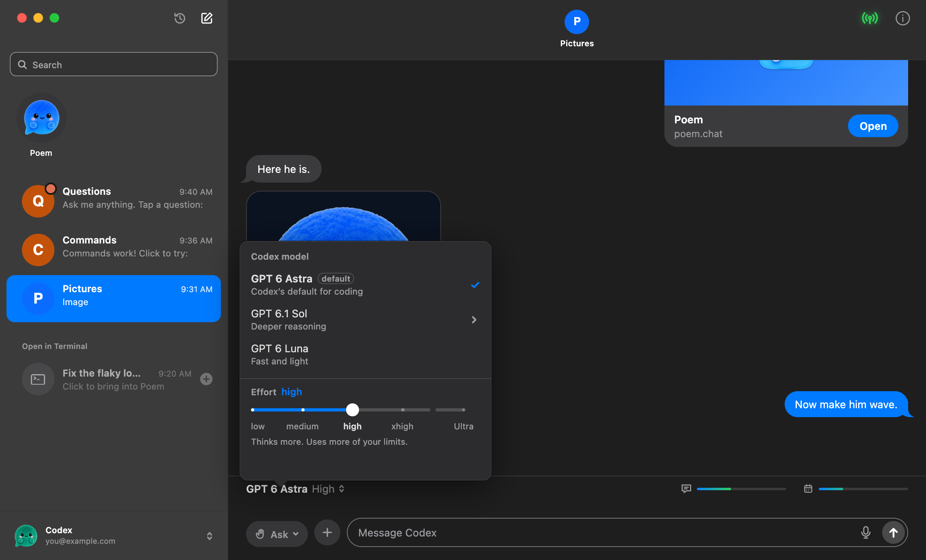Select GPT 6 Astra default model

(366, 285)
